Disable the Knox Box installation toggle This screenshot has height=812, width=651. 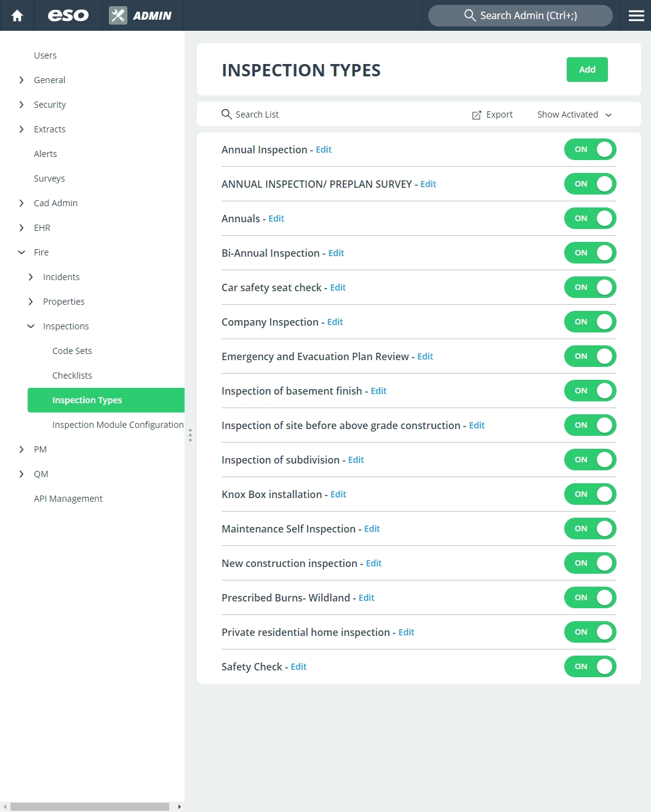click(590, 494)
